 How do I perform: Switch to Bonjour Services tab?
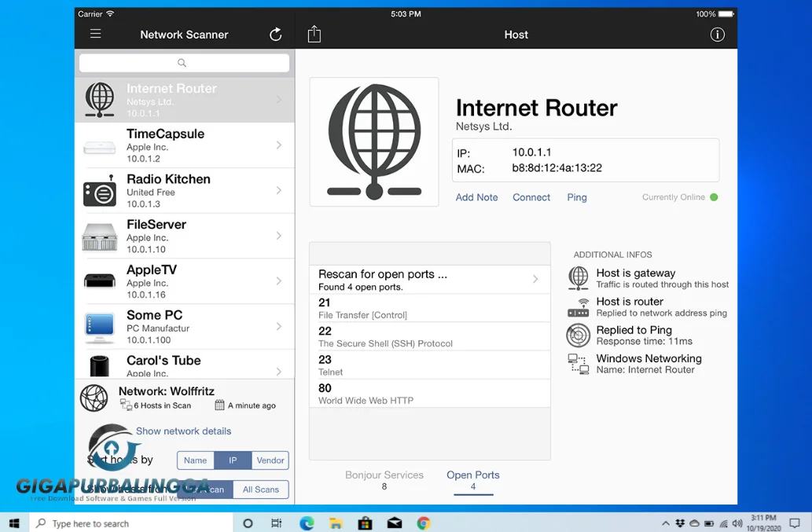(384, 479)
